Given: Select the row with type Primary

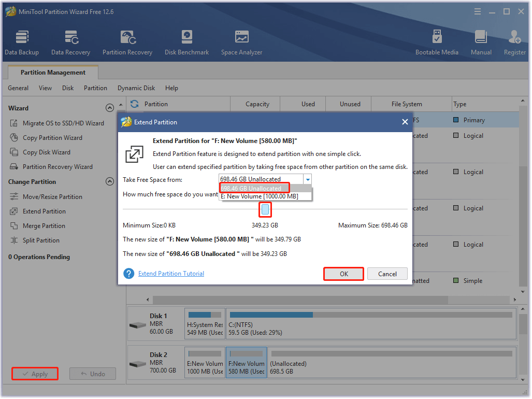Looking at the screenshot, I should click(466, 120).
